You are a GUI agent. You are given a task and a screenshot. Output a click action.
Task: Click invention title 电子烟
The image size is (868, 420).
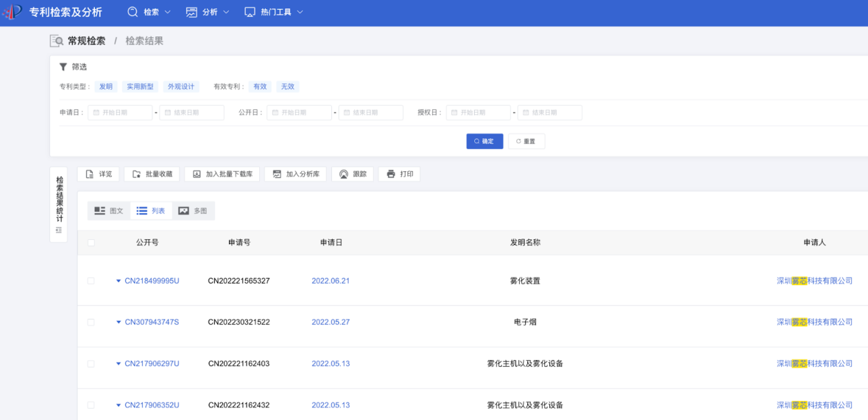(x=525, y=322)
